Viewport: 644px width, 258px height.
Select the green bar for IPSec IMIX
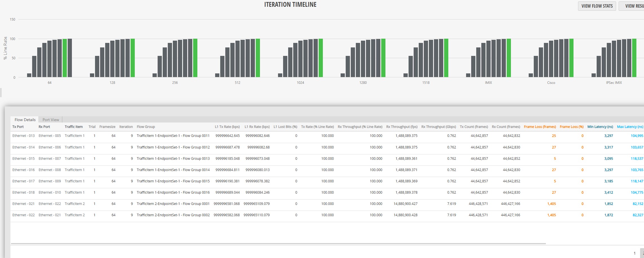tap(634, 58)
